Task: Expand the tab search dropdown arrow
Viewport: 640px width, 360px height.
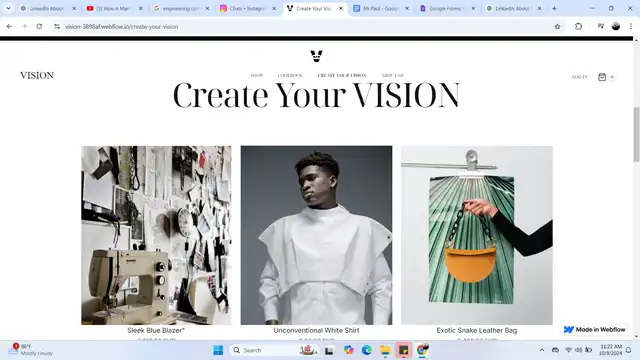Action: click(8, 8)
